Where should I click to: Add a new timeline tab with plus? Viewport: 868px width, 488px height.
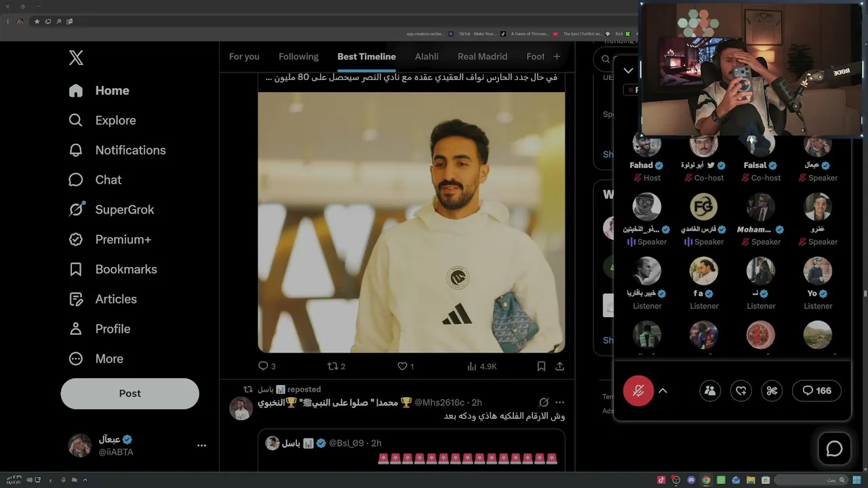(557, 57)
